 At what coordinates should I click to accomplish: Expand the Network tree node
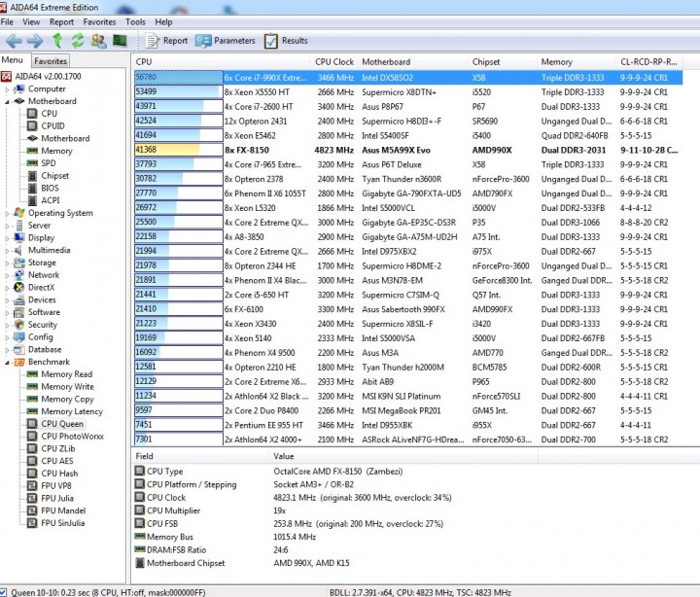click(x=7, y=275)
